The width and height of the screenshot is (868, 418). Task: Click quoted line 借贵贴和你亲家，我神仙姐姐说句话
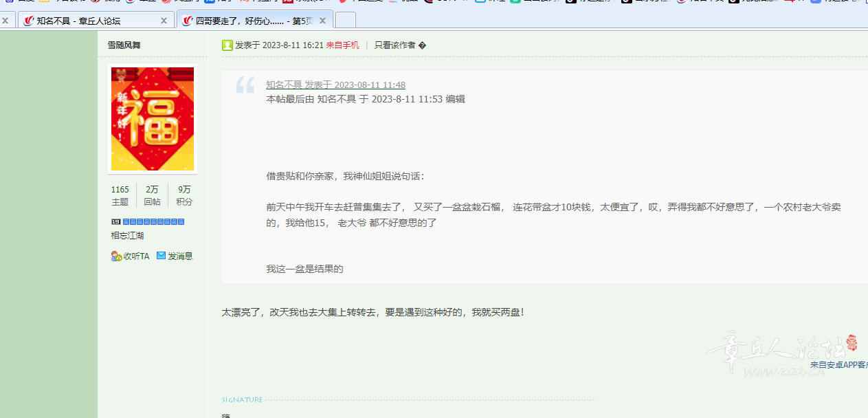(346, 176)
